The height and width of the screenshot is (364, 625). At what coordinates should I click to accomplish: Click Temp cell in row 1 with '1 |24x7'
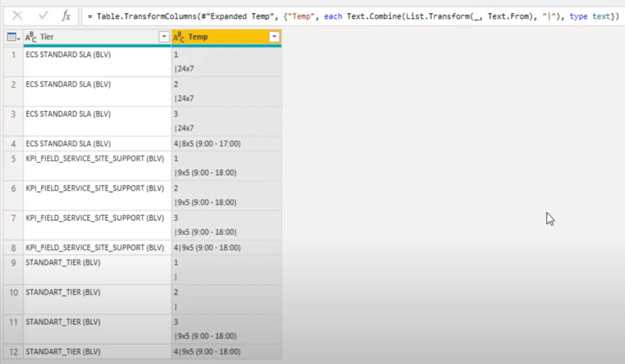click(226, 62)
